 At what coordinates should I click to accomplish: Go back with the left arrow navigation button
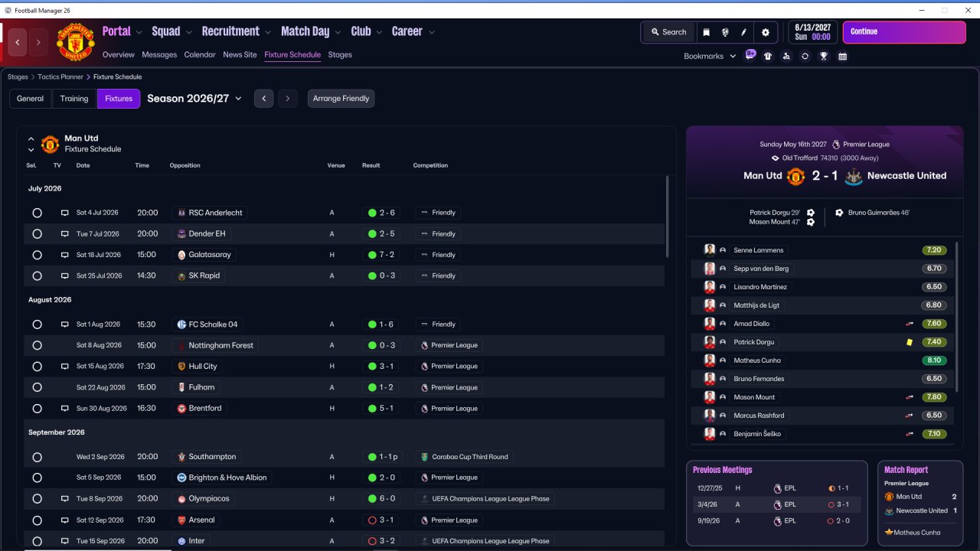click(18, 42)
